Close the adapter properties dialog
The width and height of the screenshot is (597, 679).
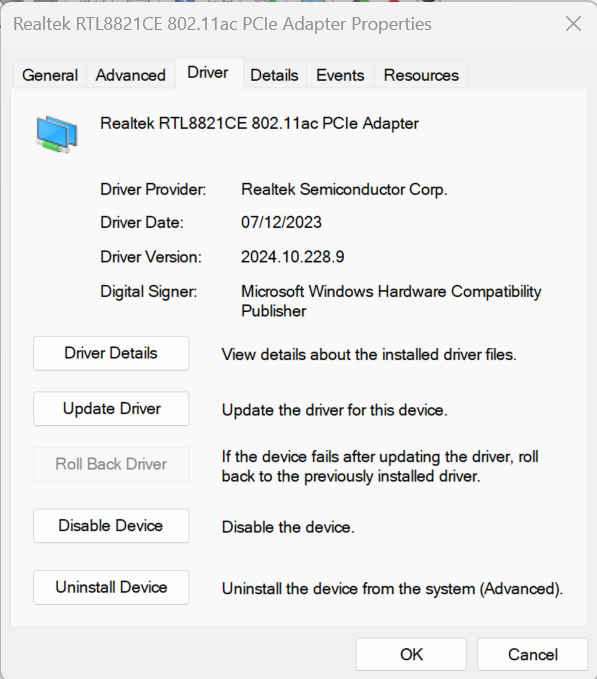coord(573,24)
